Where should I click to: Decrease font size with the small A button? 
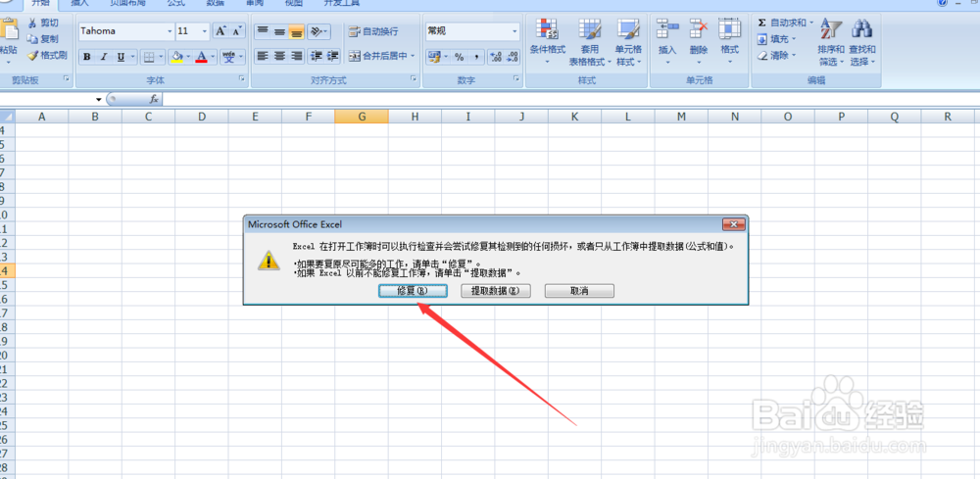(237, 30)
